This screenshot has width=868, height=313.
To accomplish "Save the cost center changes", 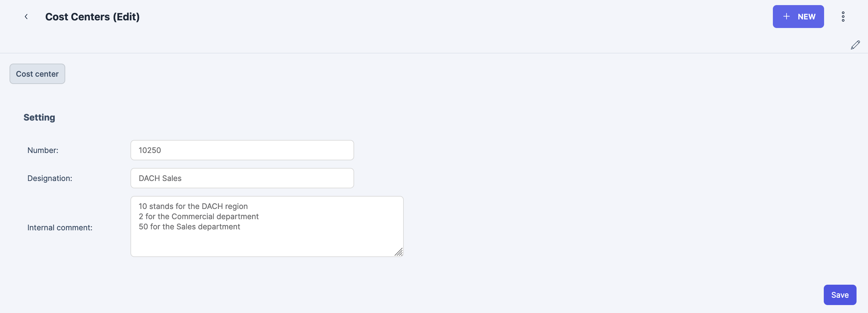I will coord(839,295).
